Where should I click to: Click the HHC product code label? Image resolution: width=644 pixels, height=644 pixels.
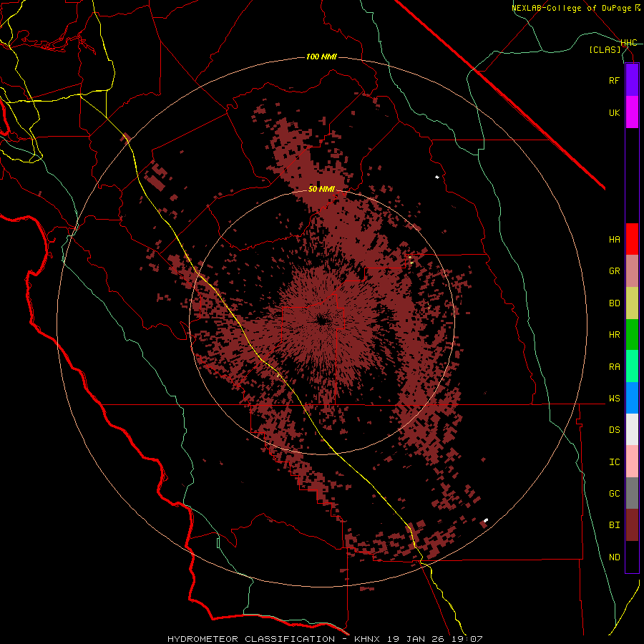click(x=629, y=43)
